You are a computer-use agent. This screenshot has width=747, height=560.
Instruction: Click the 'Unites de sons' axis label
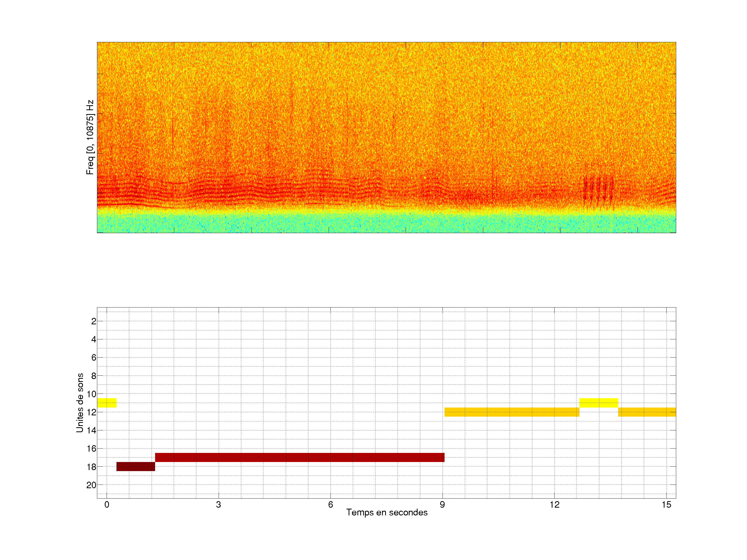point(80,403)
